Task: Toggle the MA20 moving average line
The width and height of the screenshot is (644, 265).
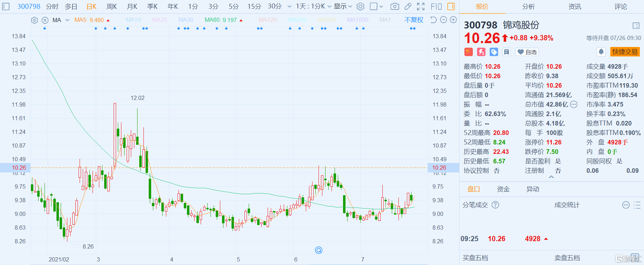Action: (x=160, y=20)
